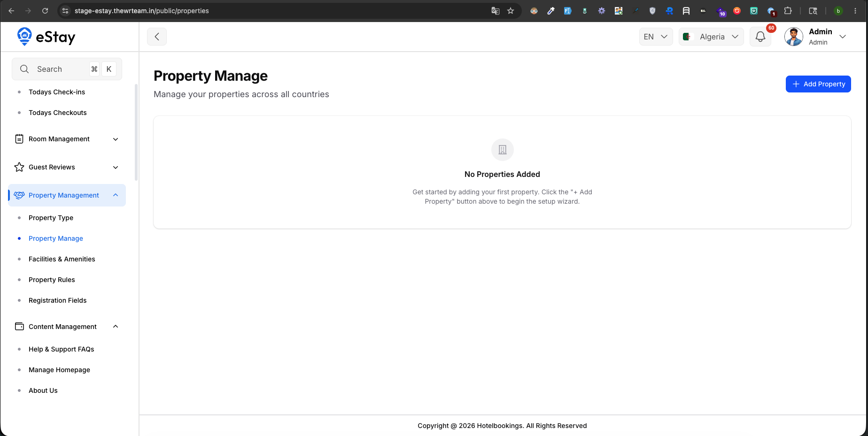
Task: Click the Property Management label
Action: pyautogui.click(x=64, y=195)
